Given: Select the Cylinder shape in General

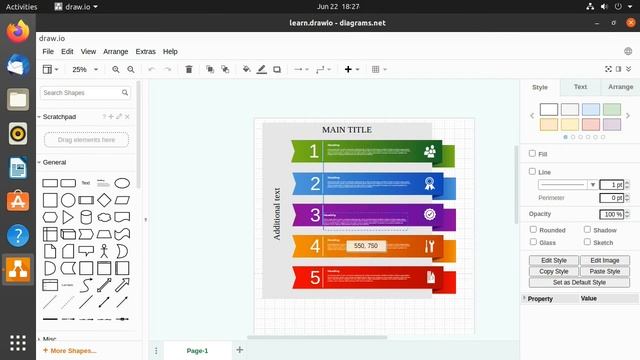Looking at the screenshot, I should coord(86,217).
